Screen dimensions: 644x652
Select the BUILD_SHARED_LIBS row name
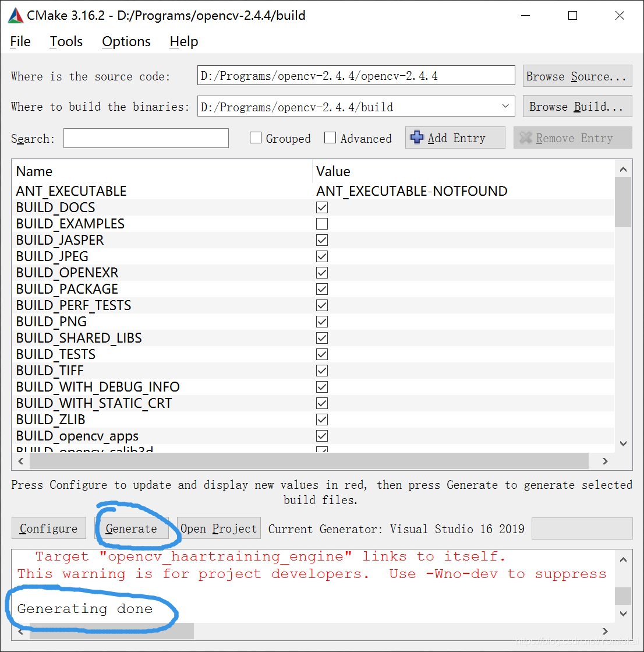[x=79, y=338]
